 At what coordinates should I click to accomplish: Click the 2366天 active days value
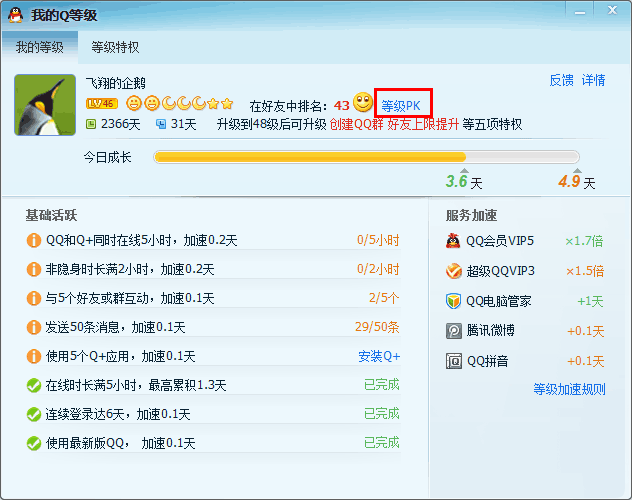point(121,124)
